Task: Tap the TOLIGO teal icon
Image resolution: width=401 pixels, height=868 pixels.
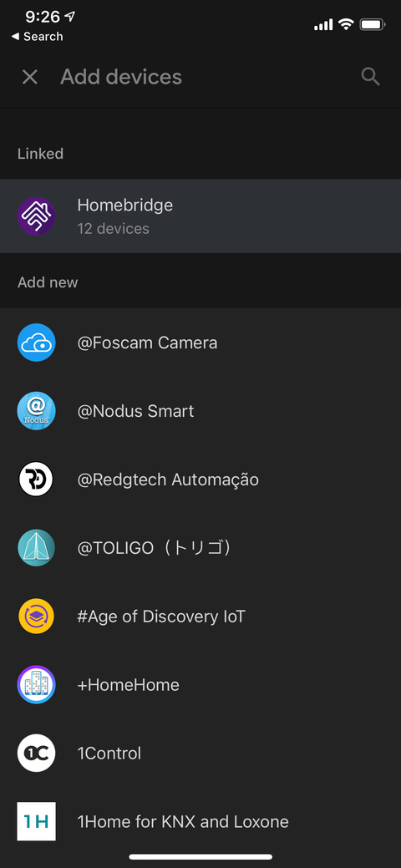Action: point(37,548)
